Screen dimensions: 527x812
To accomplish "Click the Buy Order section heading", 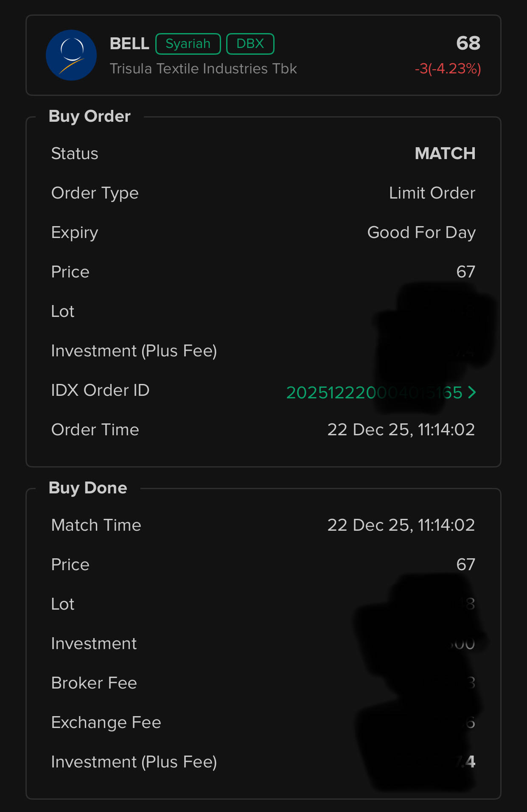I will (x=90, y=116).
